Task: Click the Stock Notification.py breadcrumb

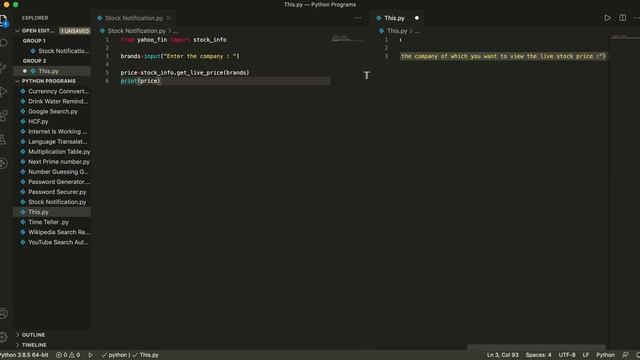Action: [136, 31]
